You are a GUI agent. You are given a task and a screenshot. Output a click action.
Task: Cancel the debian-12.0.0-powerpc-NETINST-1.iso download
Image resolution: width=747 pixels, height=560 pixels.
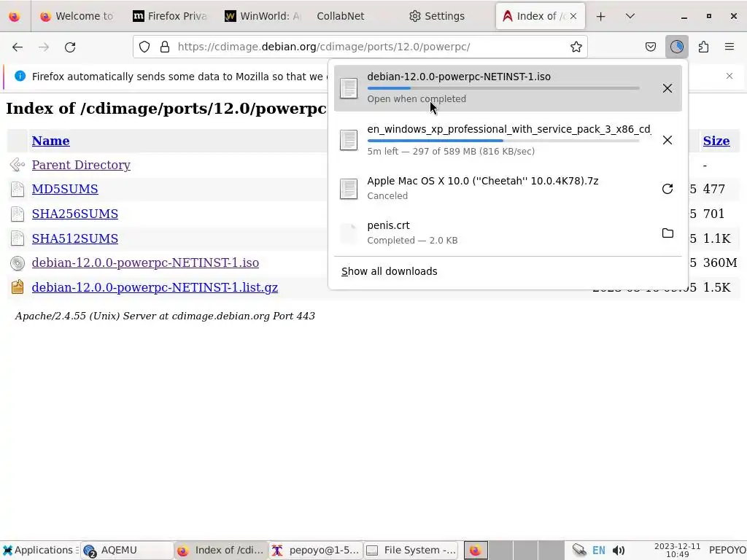[x=667, y=88]
